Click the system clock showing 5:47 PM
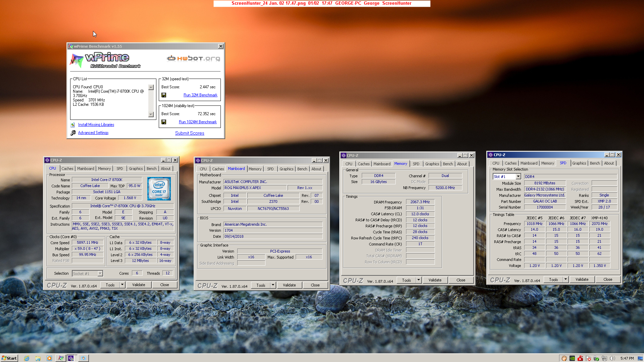The width and height of the screenshot is (644, 362). tap(627, 358)
